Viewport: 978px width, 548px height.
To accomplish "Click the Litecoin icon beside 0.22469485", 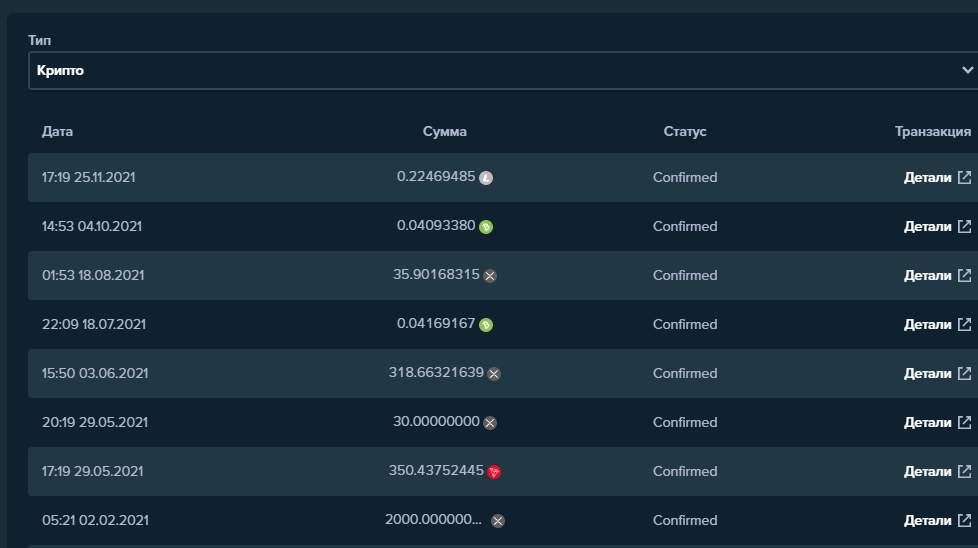I will pyautogui.click(x=486, y=178).
